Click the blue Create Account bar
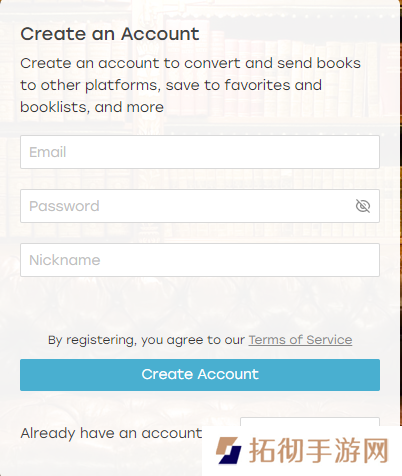Viewport: 402px width, 476px height. (x=200, y=375)
